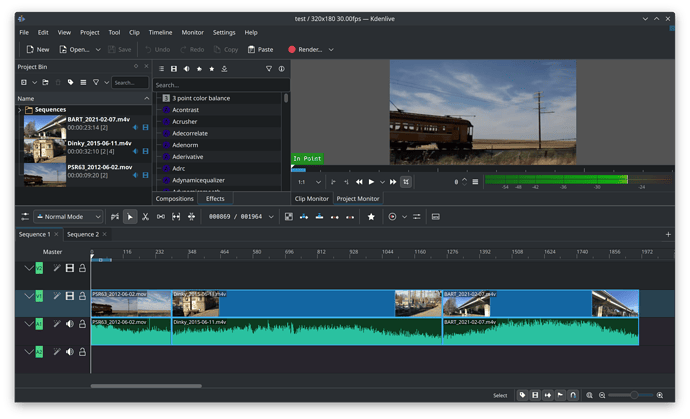
Task: Open the timeline track menu icon
Action: (25, 217)
